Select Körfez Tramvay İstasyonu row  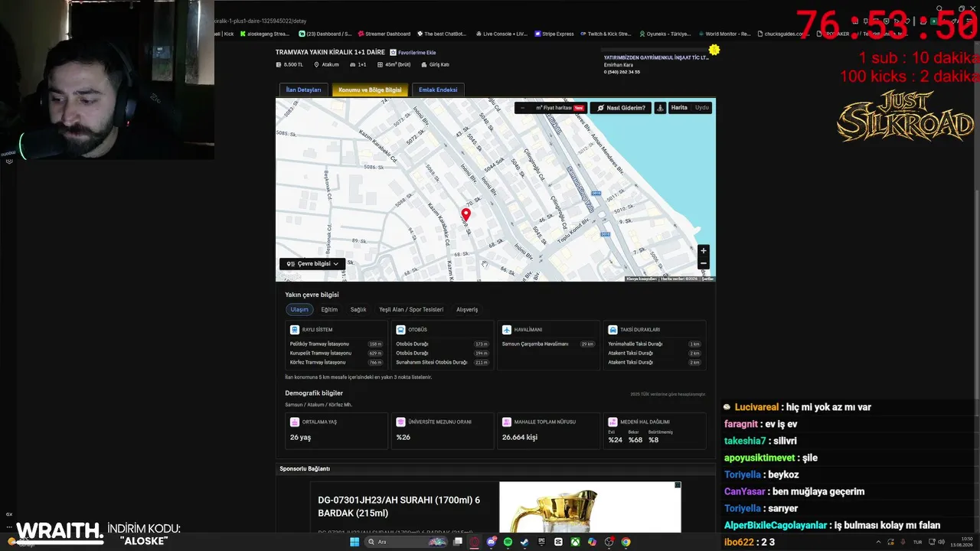coord(336,363)
